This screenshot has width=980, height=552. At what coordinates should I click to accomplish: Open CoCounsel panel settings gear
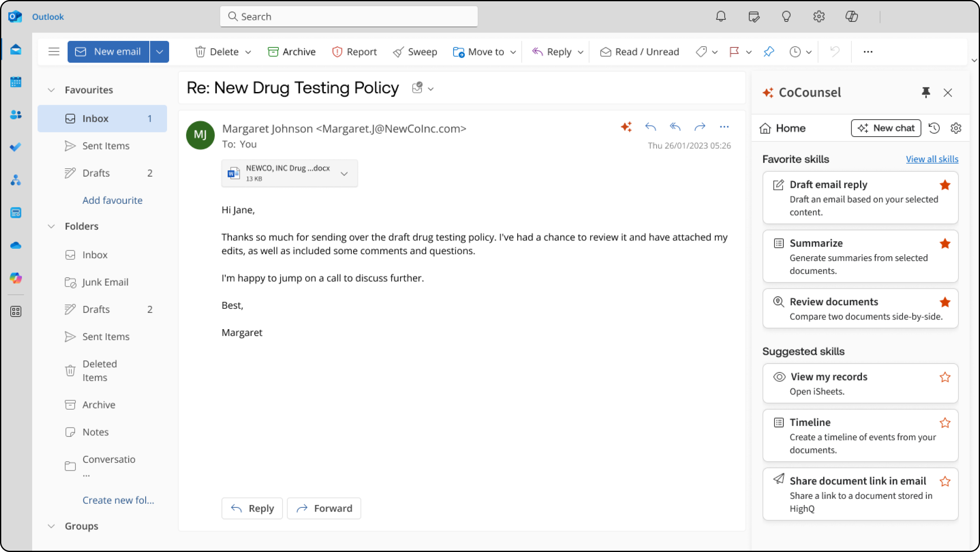(x=956, y=128)
